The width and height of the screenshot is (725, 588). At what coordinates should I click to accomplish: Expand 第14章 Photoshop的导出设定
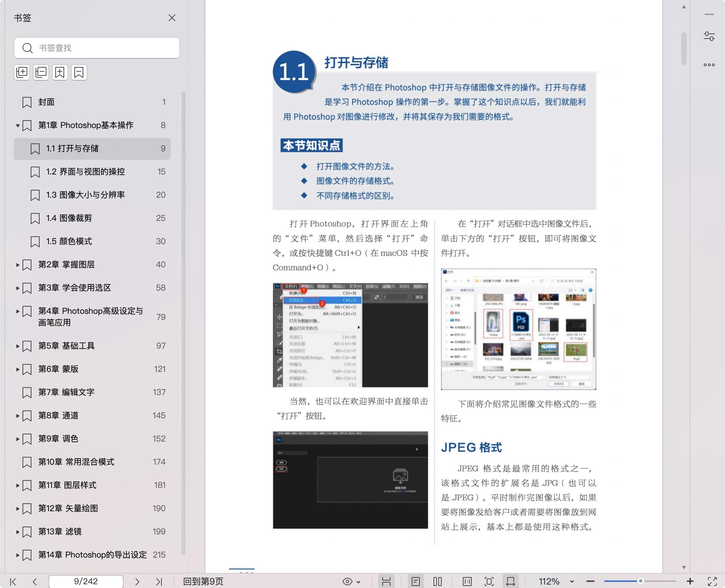(18, 555)
